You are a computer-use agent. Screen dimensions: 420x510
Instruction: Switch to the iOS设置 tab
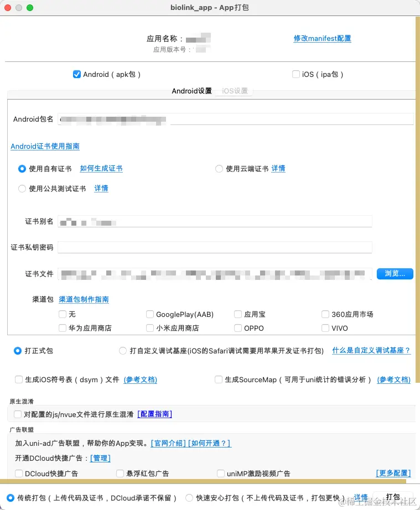pyautogui.click(x=235, y=91)
